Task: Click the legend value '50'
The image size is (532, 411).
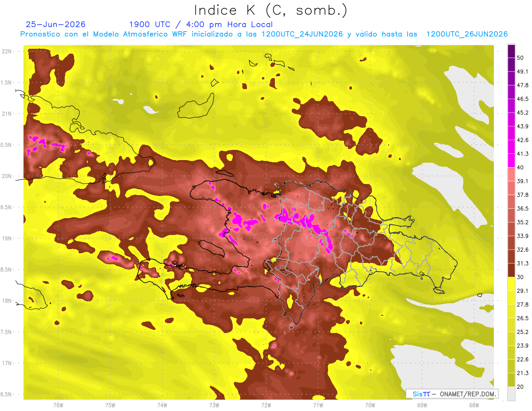Action: point(520,58)
